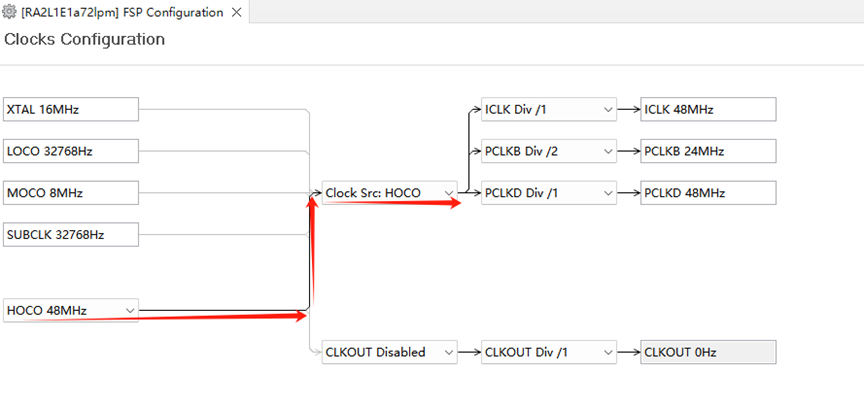Expand the PCLKB Div /2 dropdown
This screenshot has height=406, width=864.
click(549, 151)
